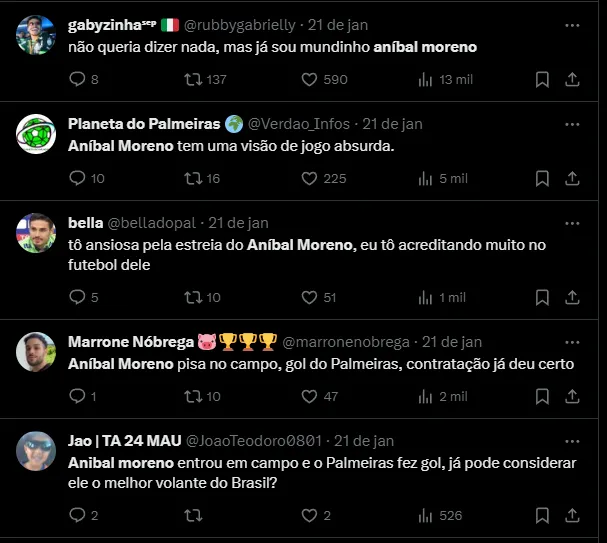The image size is (607, 543).
Task: Open more options menu on bella's tweet
Action: point(572,223)
